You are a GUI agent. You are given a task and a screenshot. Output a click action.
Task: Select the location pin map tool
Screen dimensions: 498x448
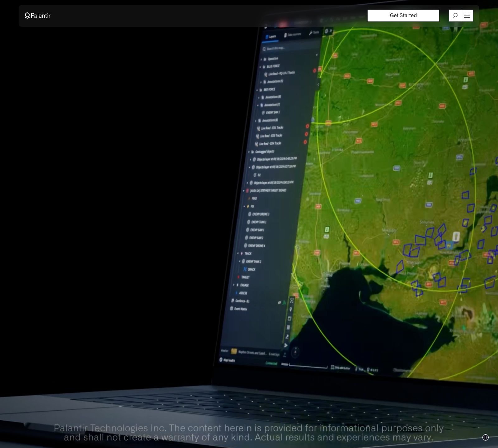291,309
